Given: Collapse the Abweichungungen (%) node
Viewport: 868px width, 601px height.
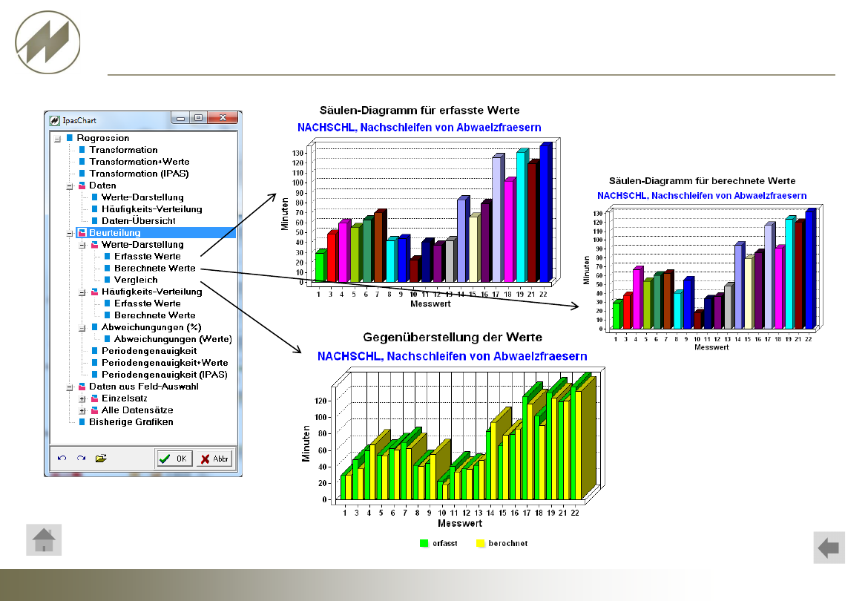Looking at the screenshot, I should [x=82, y=328].
